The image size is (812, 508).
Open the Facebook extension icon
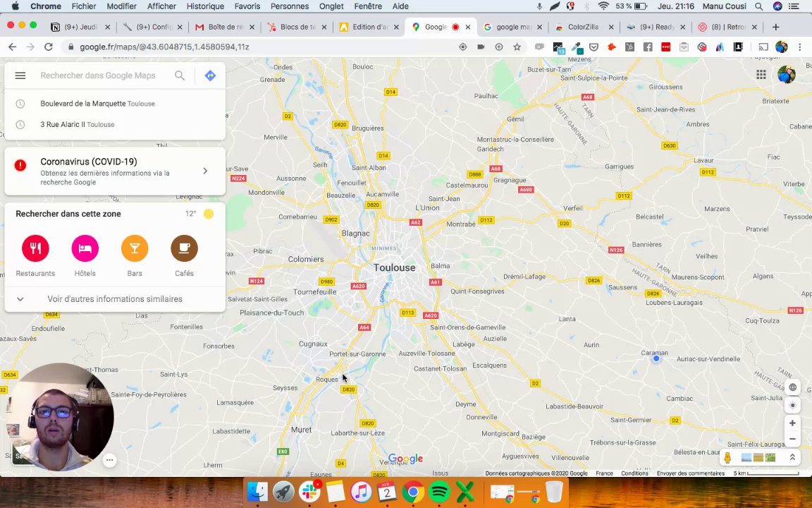click(x=648, y=47)
